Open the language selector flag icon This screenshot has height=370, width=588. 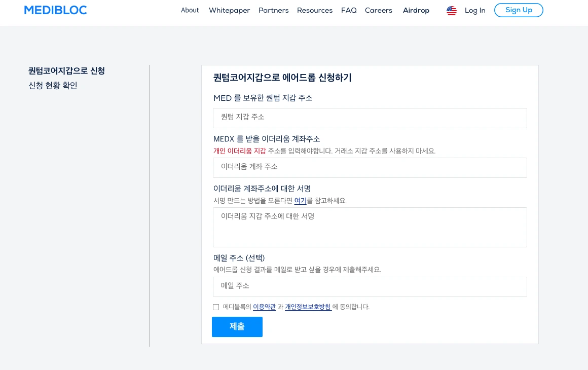pyautogui.click(x=452, y=11)
